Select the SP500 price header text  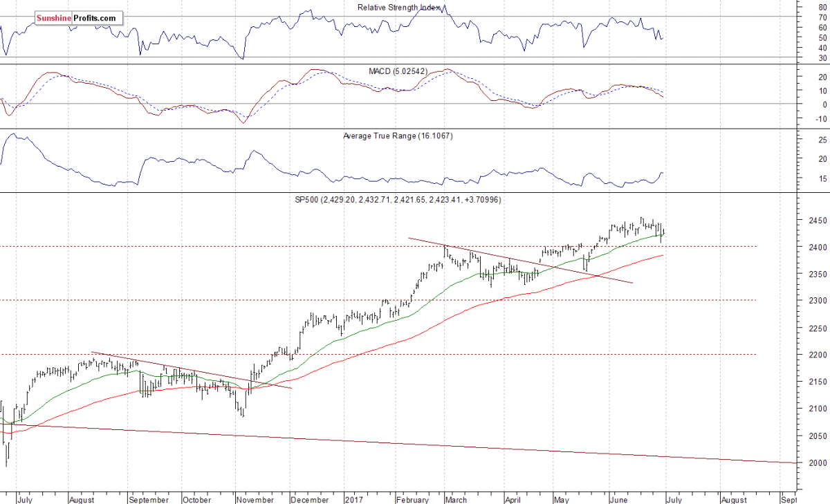click(x=398, y=199)
